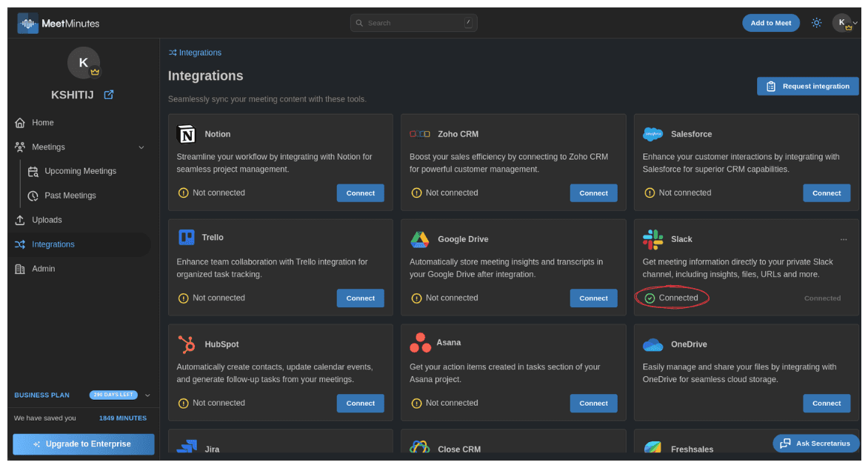Viewport: 868px width, 468px height.
Task: Connect the Google Drive integration
Action: coord(593,298)
